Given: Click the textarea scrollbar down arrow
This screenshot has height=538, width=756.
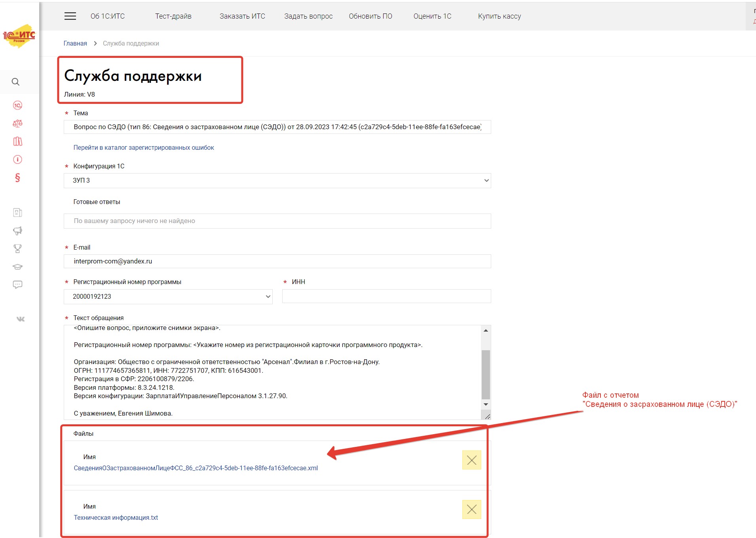Looking at the screenshot, I should point(486,404).
